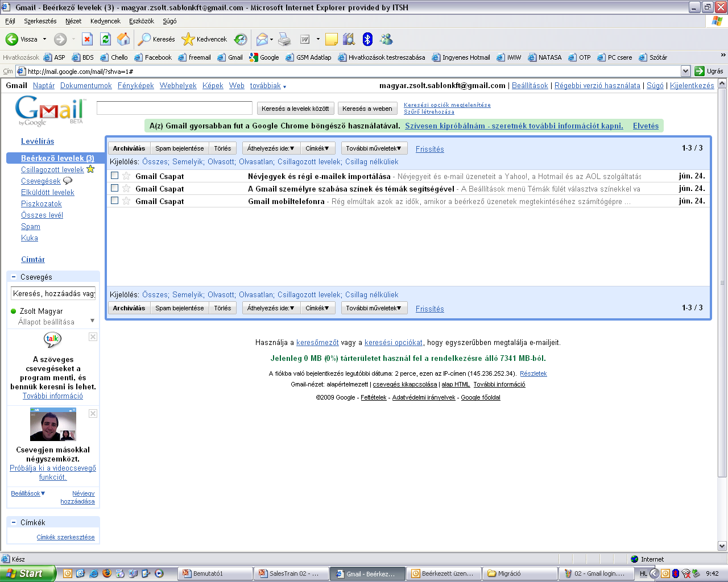Open Bemutató1 PowerPoint taskbar item
The height and width of the screenshot is (582, 728).
tap(216, 573)
